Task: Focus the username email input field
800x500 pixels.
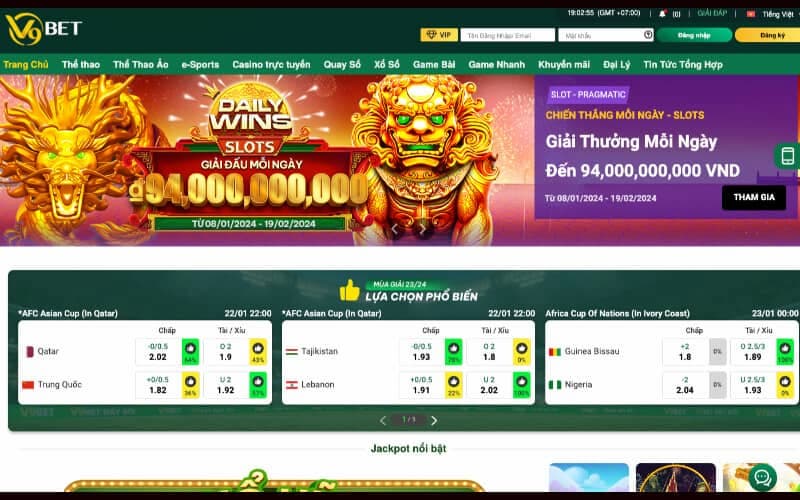Action: (507, 35)
